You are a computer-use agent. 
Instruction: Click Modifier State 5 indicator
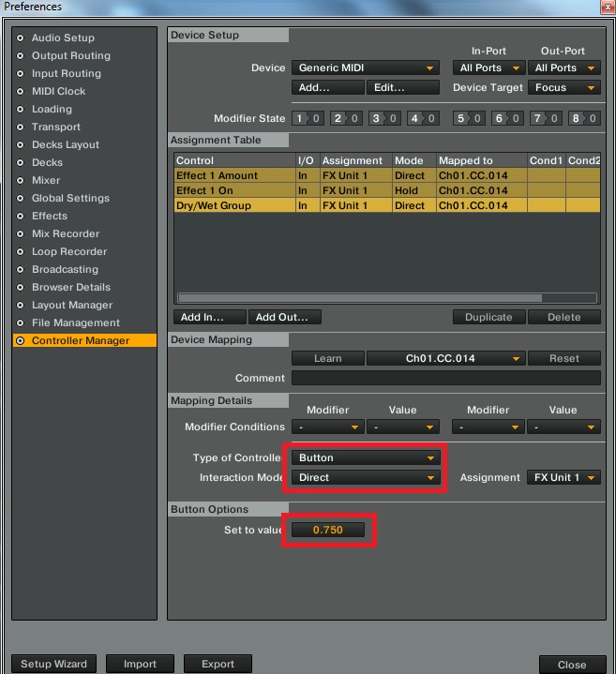point(469,118)
